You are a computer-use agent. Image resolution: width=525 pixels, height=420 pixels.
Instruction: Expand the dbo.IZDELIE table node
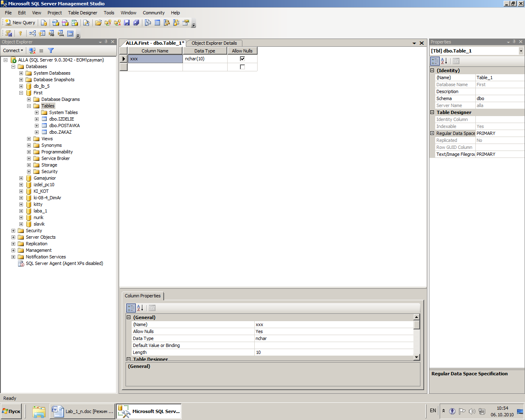pyautogui.click(x=37, y=119)
